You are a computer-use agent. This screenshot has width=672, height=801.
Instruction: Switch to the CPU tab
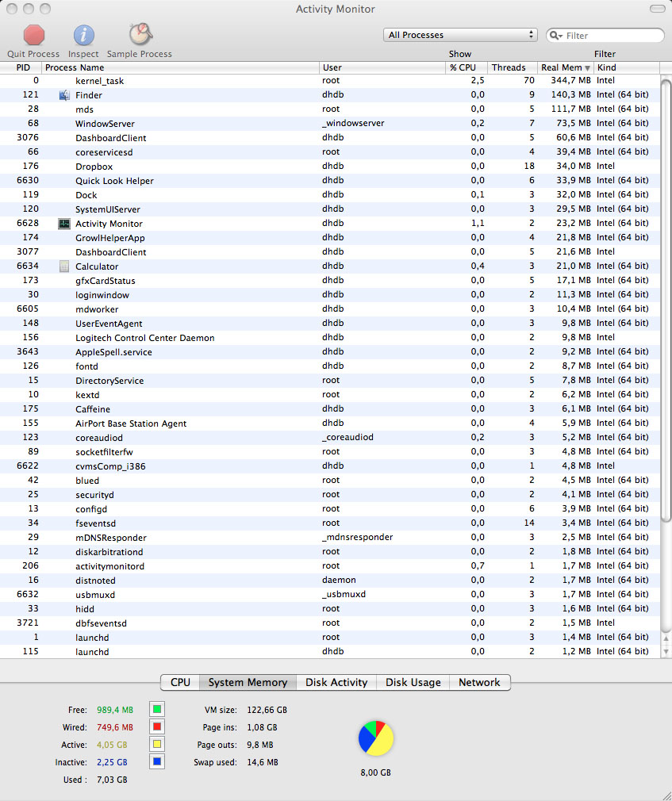click(180, 683)
